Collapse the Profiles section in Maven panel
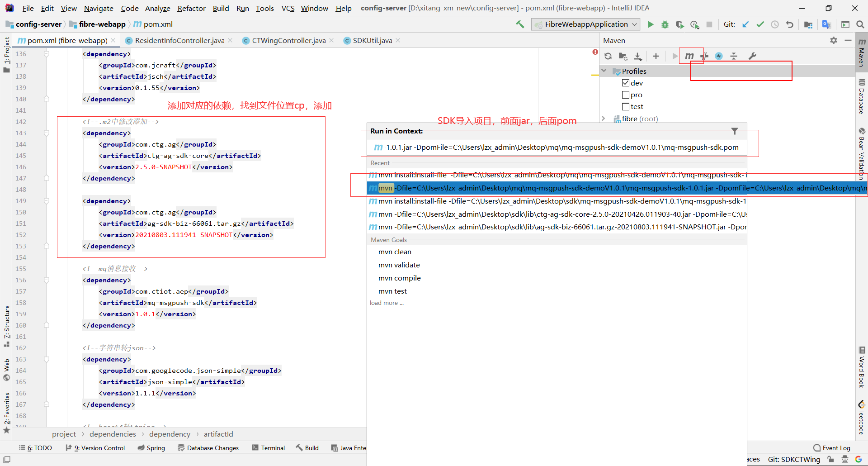This screenshot has height=466, width=868. pyautogui.click(x=604, y=71)
